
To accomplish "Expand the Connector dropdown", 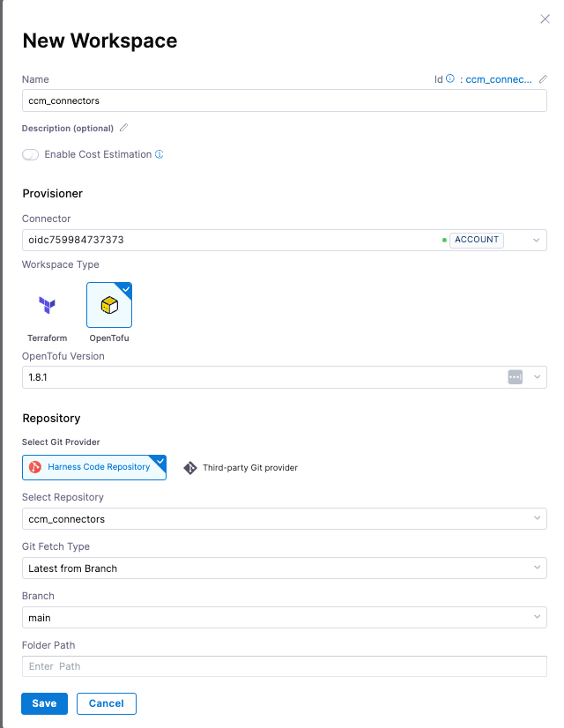I will [x=536, y=240].
